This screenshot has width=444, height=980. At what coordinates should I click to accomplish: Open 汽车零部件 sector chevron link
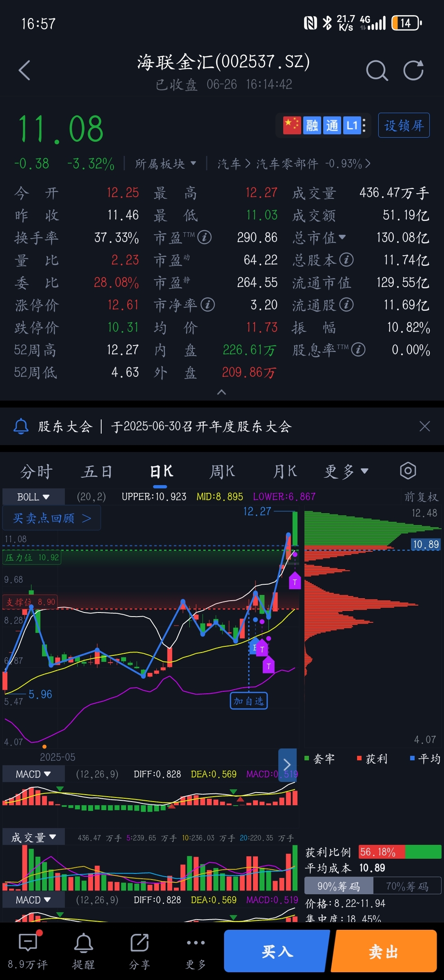(x=314, y=164)
